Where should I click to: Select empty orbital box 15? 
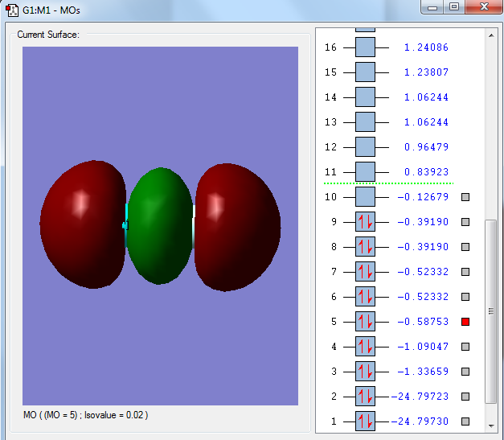[365, 72]
